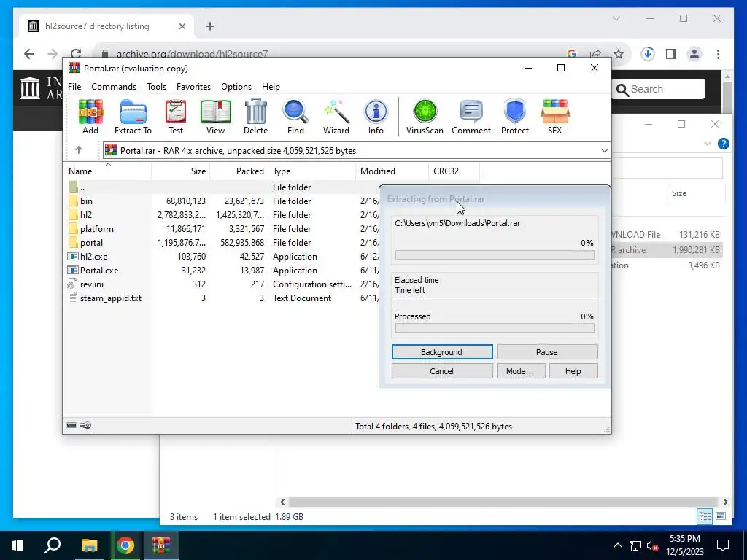Show archive Info icon
Screen dimensions: 747x560
click(376, 117)
